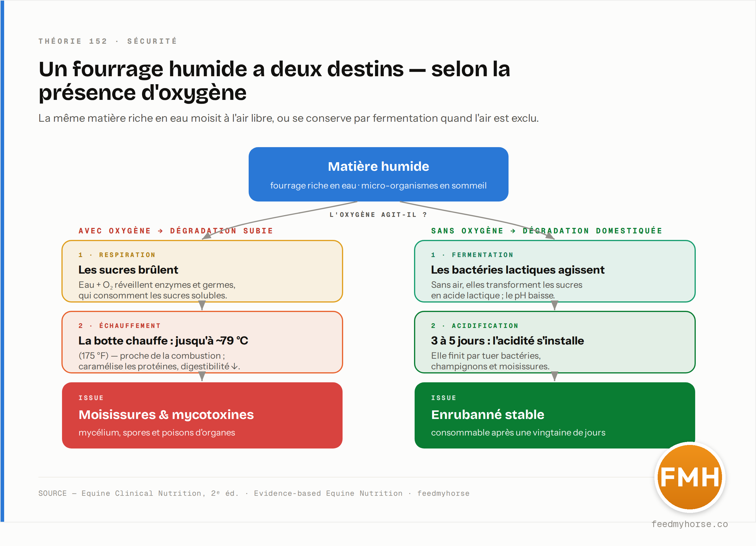This screenshot has width=756, height=546.
Task: Click 'Sans air, elles transforment les sucres' text
Action: [506, 285]
